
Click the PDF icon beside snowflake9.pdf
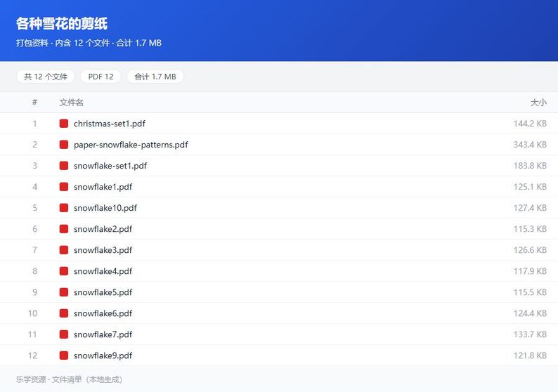[x=64, y=355]
